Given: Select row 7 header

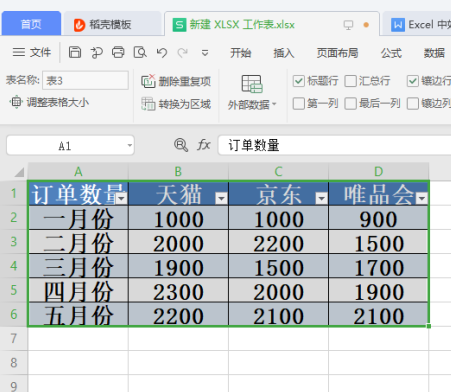Looking at the screenshot, I should point(14,338).
